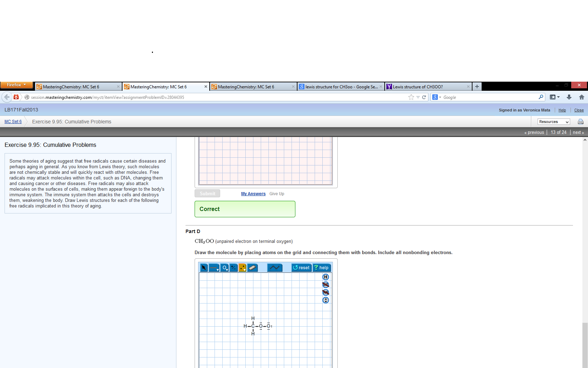Open the bond line tool dropdown

pos(214,268)
